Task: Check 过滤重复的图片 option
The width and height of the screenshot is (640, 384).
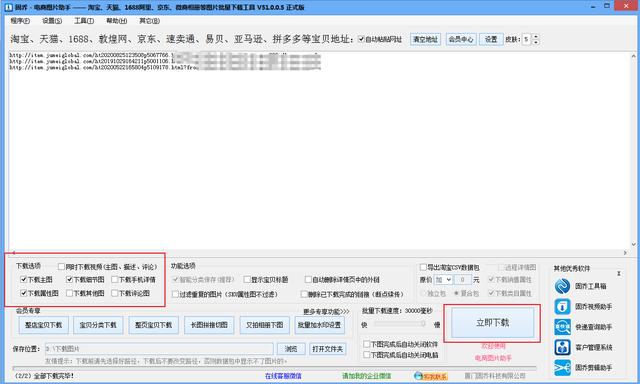Action: [175, 294]
